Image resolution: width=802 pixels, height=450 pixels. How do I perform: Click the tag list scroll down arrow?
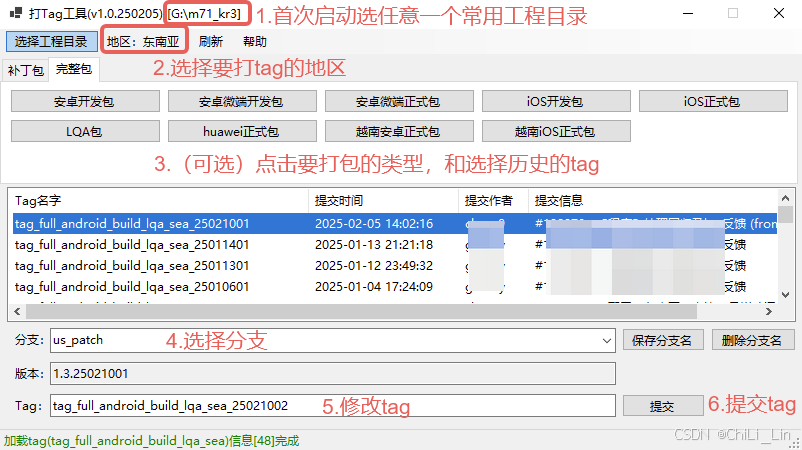click(786, 295)
